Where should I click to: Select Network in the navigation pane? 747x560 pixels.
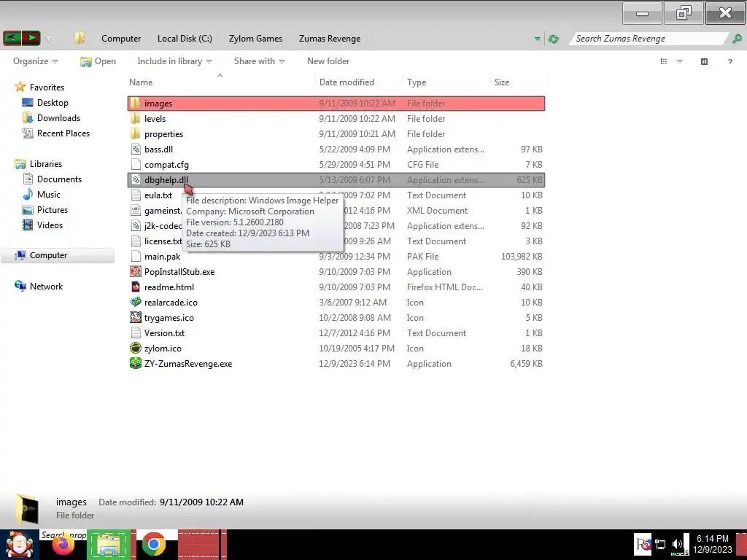coord(46,286)
